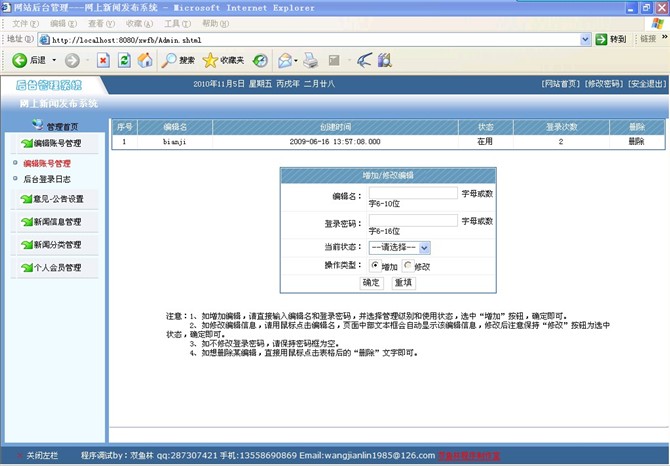Open the 网站首页 link
Screen dimensions: 670x466
pyautogui.click(x=561, y=84)
